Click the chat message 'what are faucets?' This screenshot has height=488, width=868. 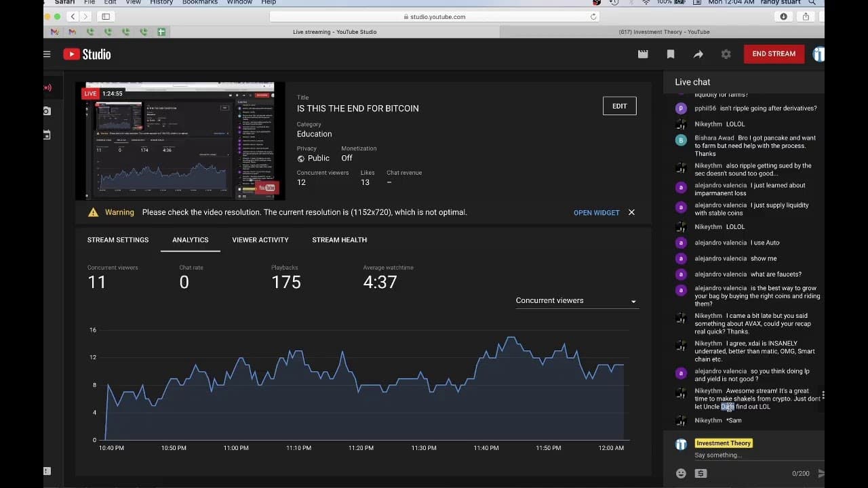click(x=776, y=274)
